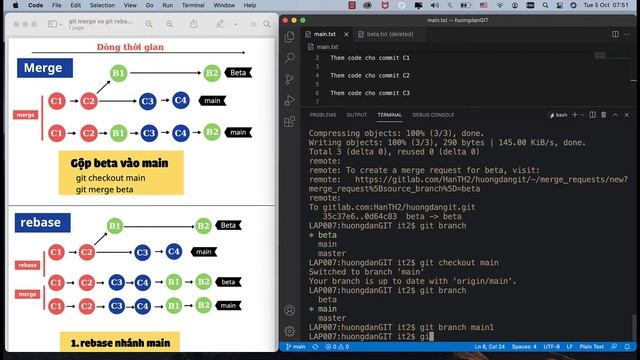Open the Explorer view in activity bar

click(x=289, y=37)
